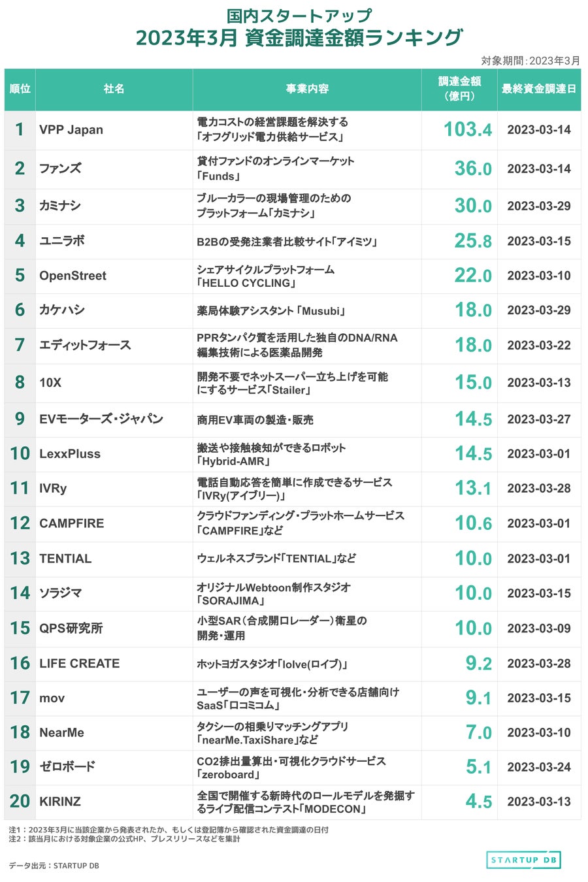Click the OpenStreet company name
This screenshot has height=882, width=588.
click(x=73, y=276)
